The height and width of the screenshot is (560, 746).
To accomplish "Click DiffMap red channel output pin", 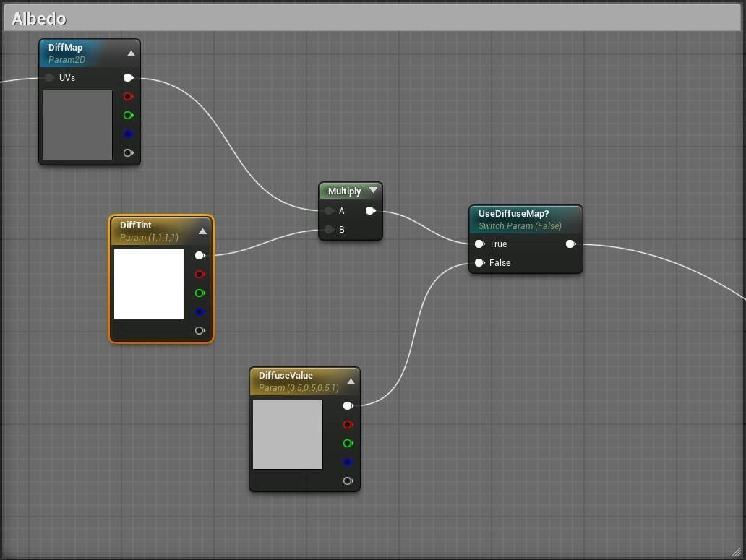I will [x=129, y=97].
